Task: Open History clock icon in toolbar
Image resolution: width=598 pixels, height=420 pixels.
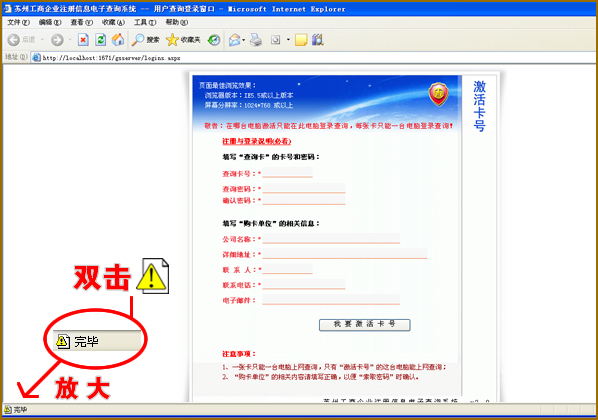Action: tap(214, 40)
